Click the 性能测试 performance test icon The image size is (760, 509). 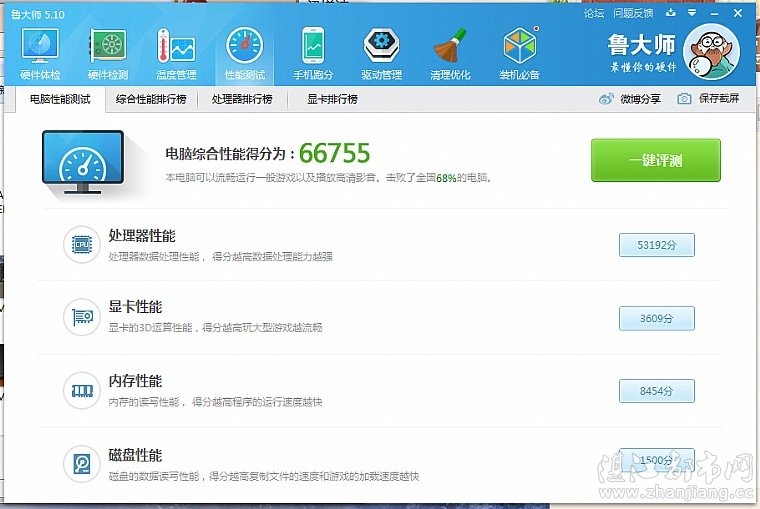pos(244,52)
